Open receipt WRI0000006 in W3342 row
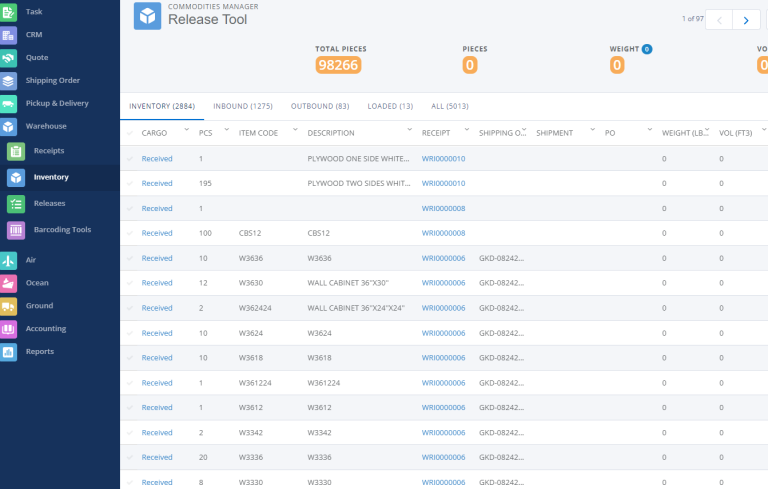This screenshot has height=489, width=768. (443, 433)
